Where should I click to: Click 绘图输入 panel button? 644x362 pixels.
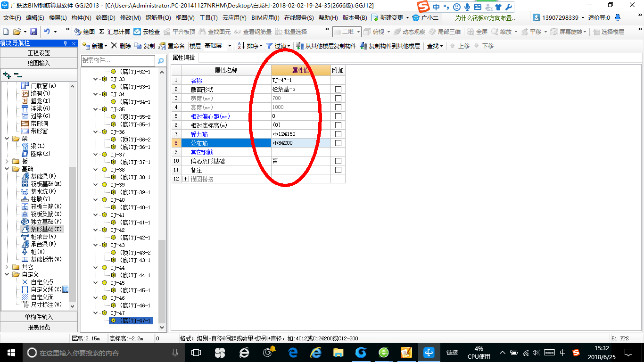[39, 63]
